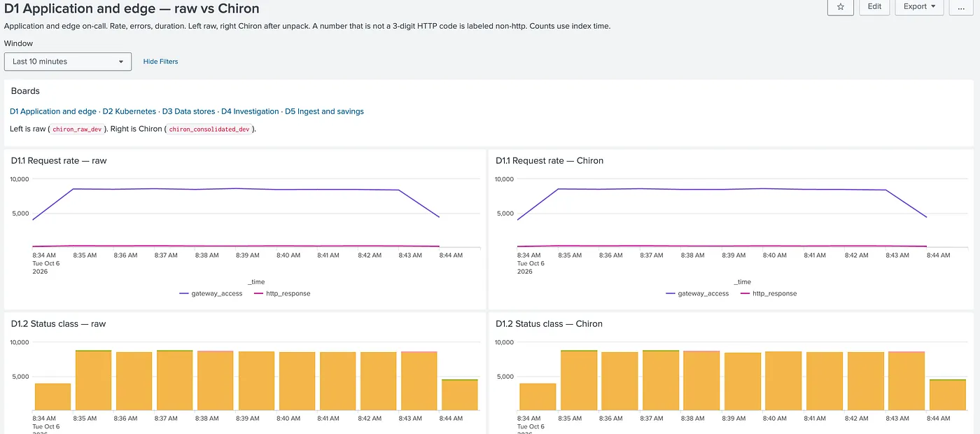Open the Last 10 minutes window dropdown
This screenshot has height=434, width=980.
pos(68,62)
